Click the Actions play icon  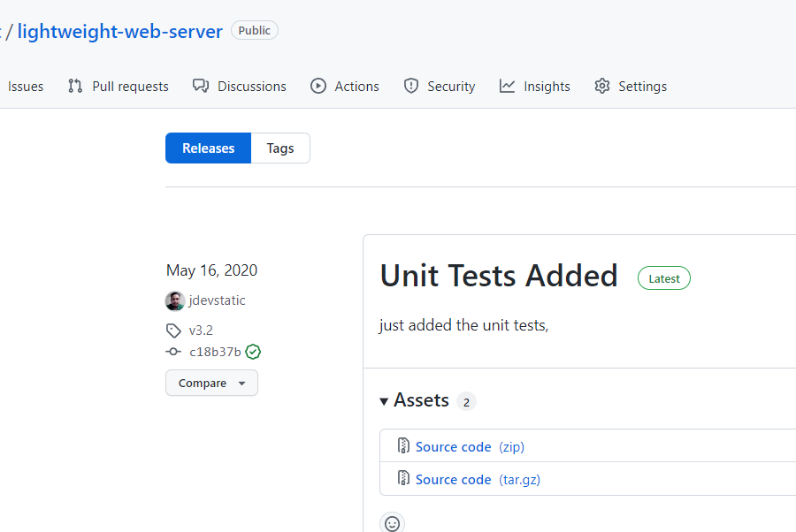[318, 86]
